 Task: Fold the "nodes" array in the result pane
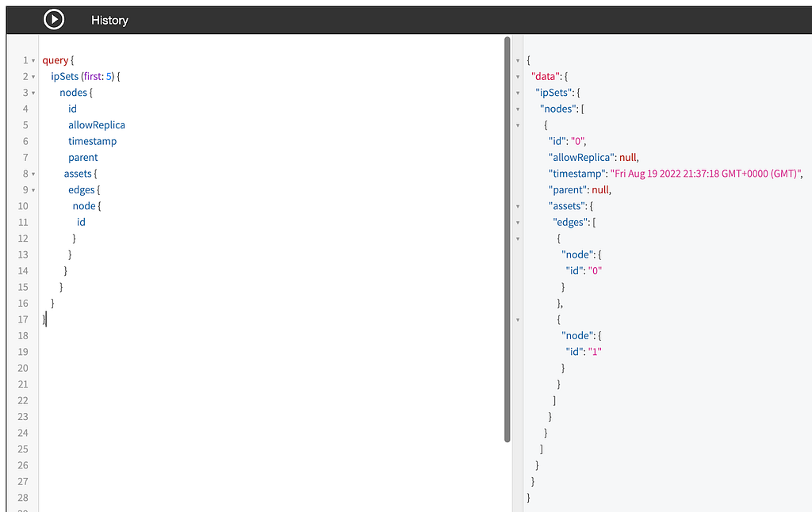point(518,109)
